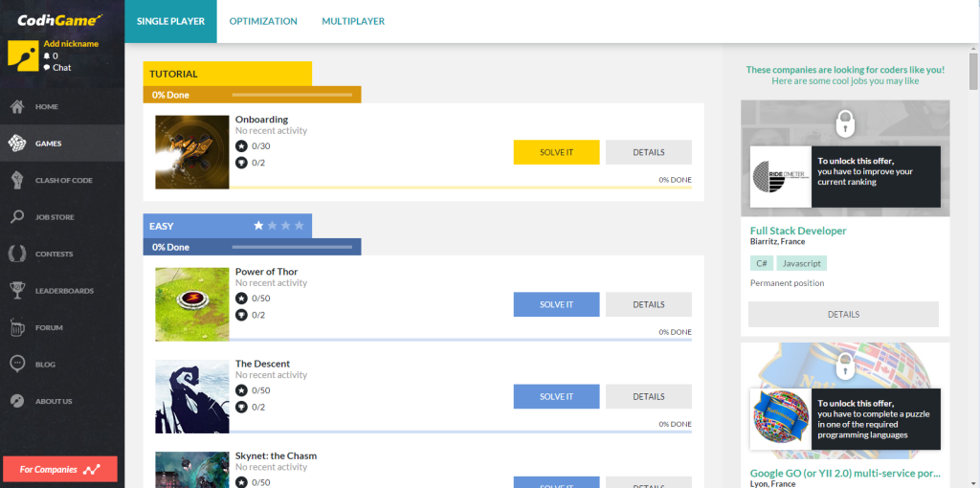Click the Nationwide globe company logo
Screen dimensions: 980x488
(x=781, y=419)
